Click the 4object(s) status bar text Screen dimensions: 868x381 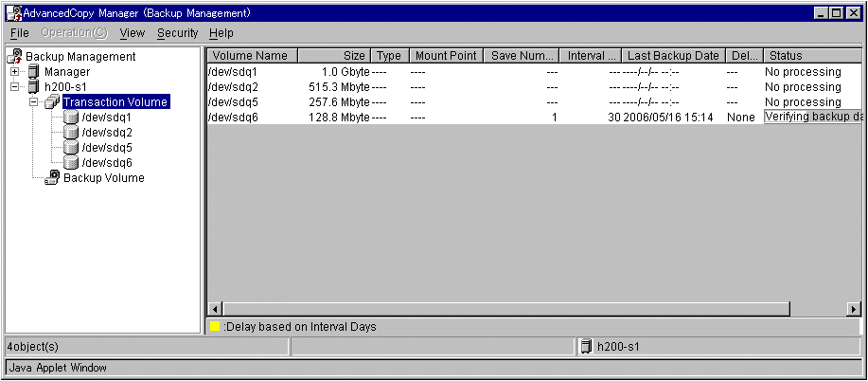(x=33, y=347)
